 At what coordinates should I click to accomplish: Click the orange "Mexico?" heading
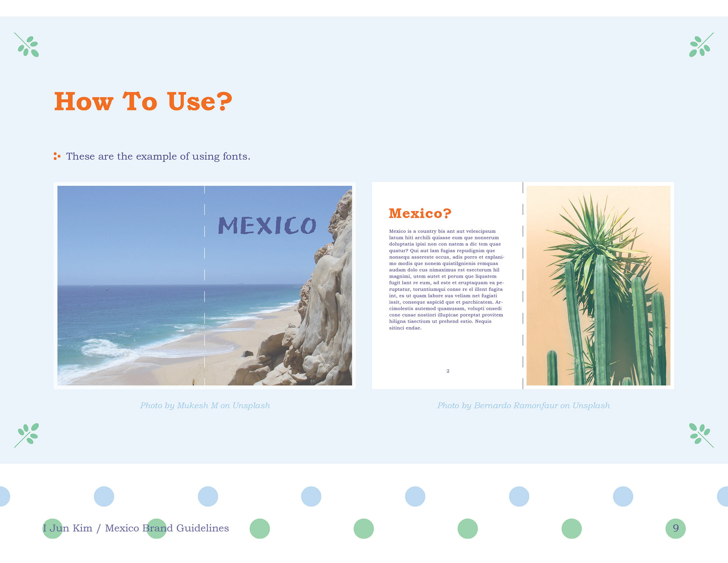[420, 213]
